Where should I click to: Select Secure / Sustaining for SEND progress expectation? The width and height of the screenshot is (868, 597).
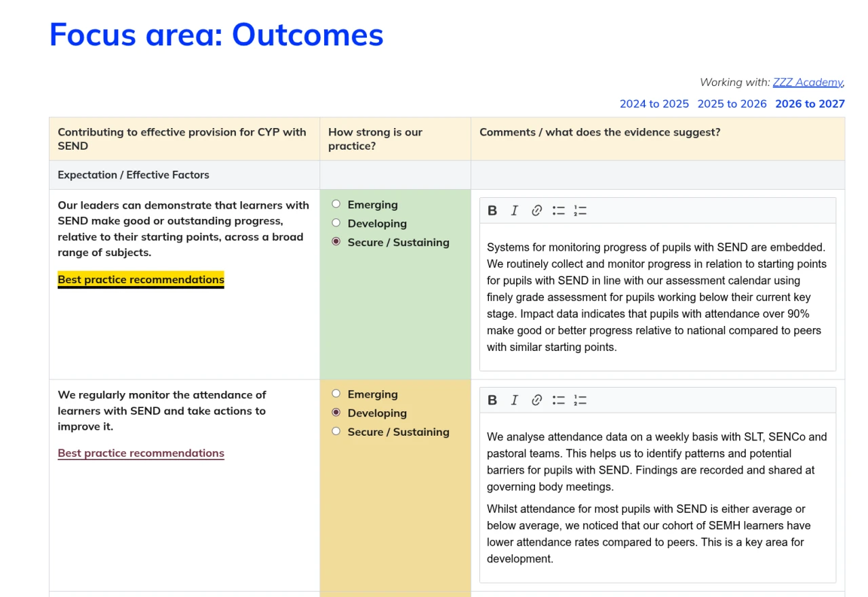pyautogui.click(x=336, y=242)
